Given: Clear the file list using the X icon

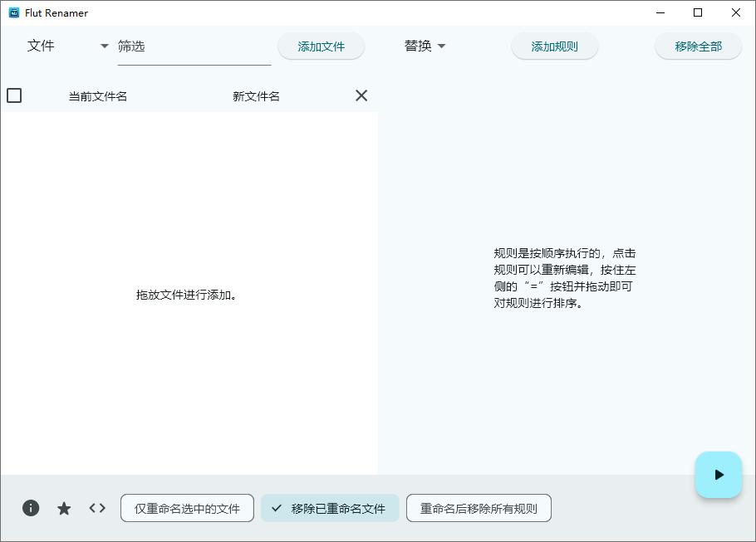Looking at the screenshot, I should (361, 95).
